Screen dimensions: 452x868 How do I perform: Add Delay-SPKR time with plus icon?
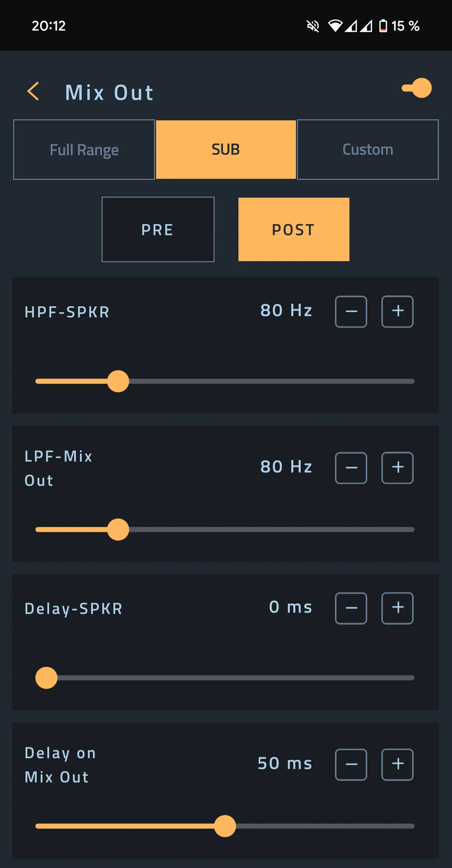(398, 609)
